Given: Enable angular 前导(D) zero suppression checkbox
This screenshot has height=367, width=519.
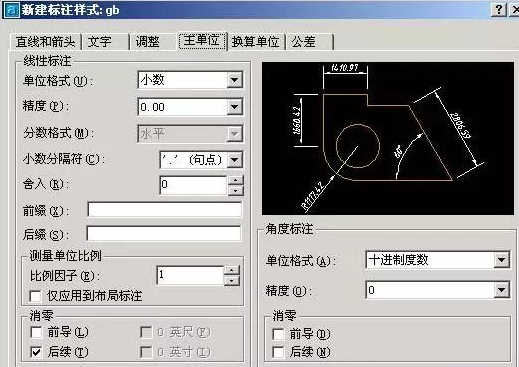Looking at the screenshot, I should tap(278, 334).
